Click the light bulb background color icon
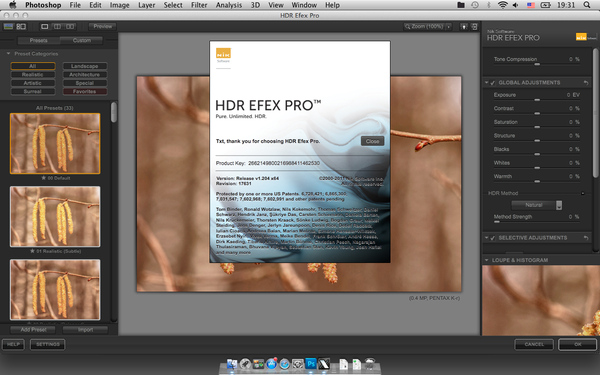 click(x=464, y=27)
